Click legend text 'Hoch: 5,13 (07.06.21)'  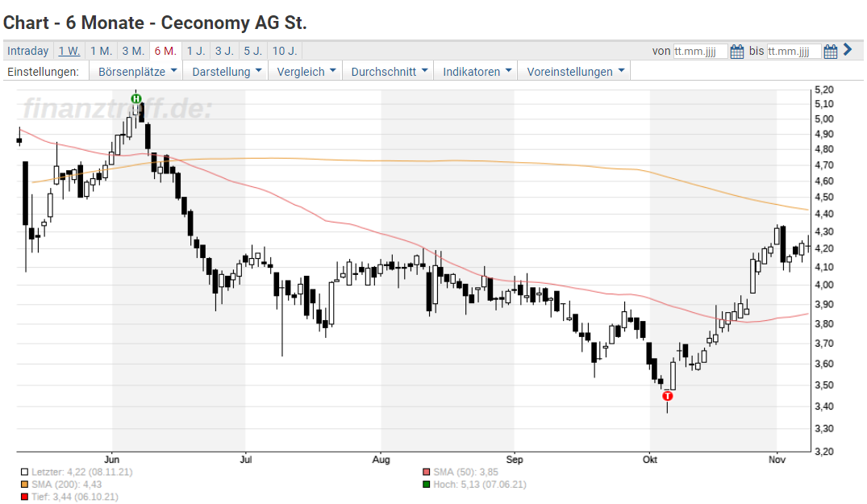[480, 485]
